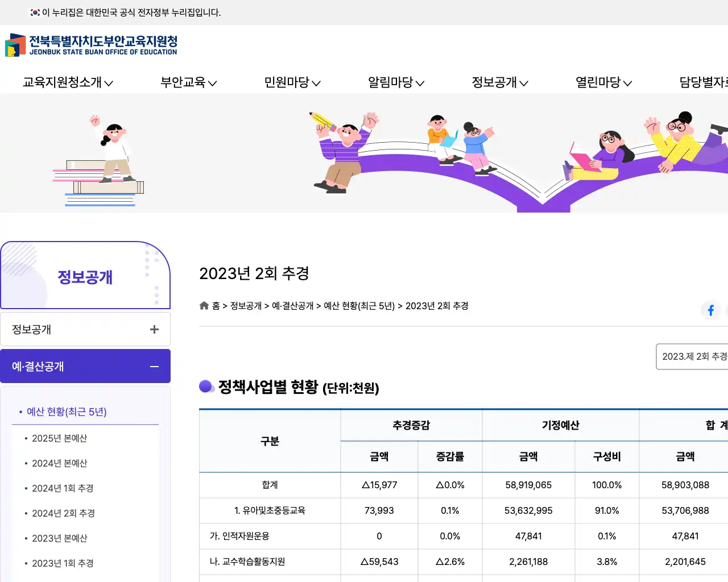The height and width of the screenshot is (582, 728).
Task: Click the 53,632,995 amount cell
Action: [528, 510]
